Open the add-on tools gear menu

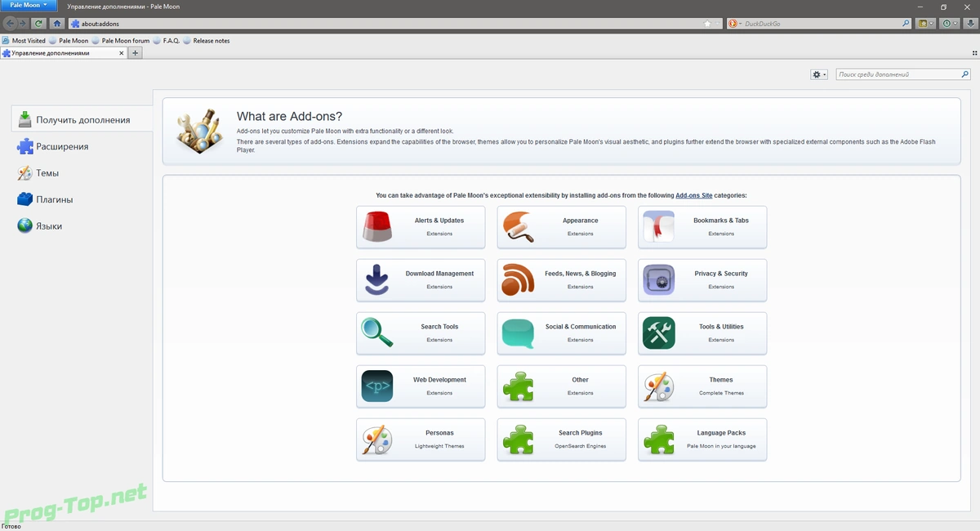coord(819,74)
